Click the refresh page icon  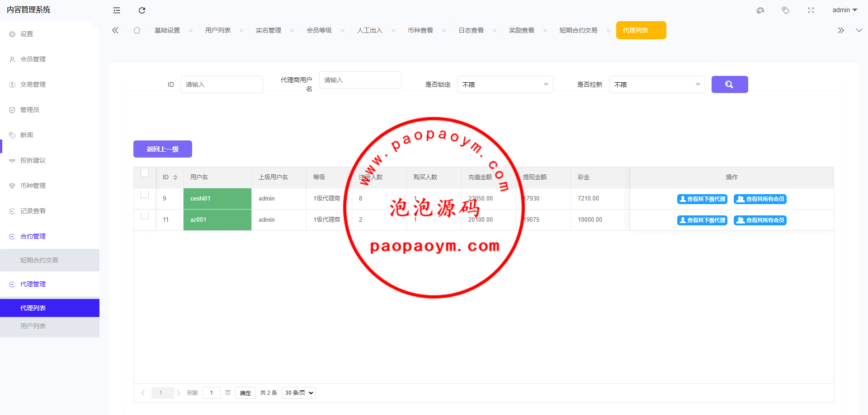point(142,10)
